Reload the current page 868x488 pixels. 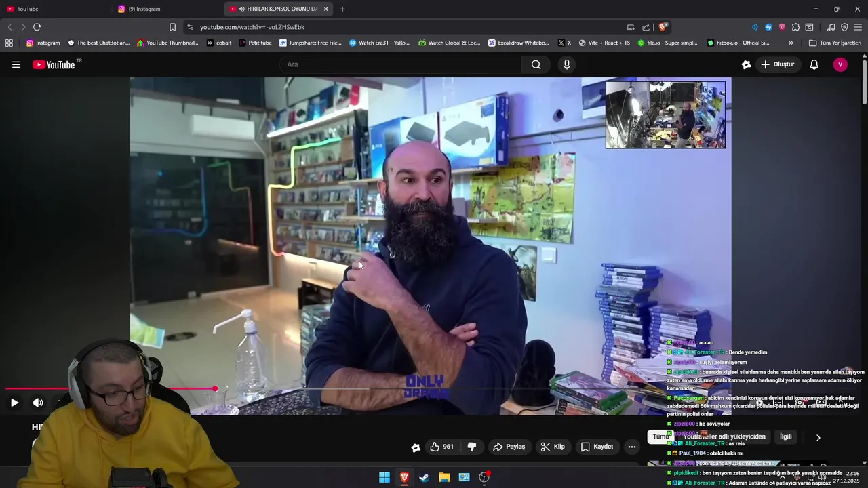(x=37, y=27)
